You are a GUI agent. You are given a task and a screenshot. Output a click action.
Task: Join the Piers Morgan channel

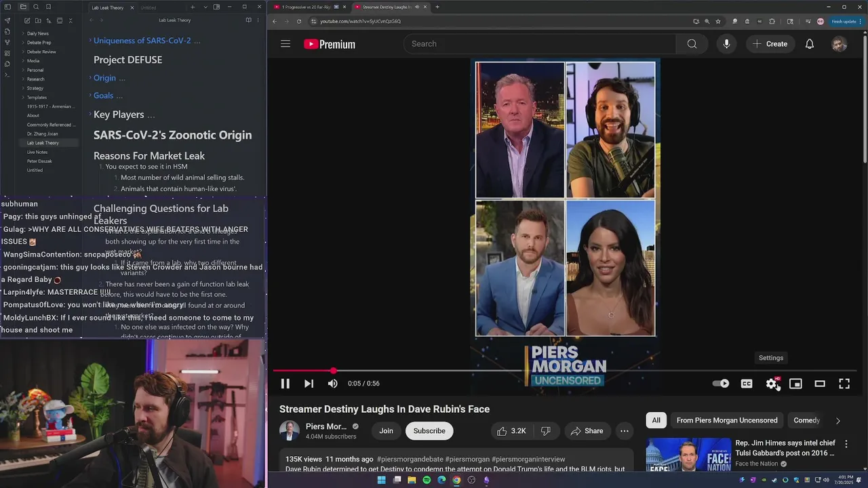(x=386, y=431)
